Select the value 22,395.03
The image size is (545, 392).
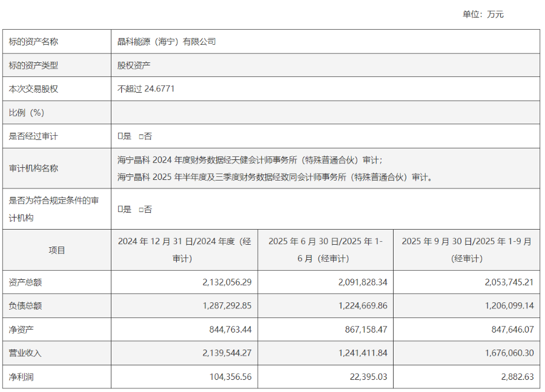(x=368, y=377)
